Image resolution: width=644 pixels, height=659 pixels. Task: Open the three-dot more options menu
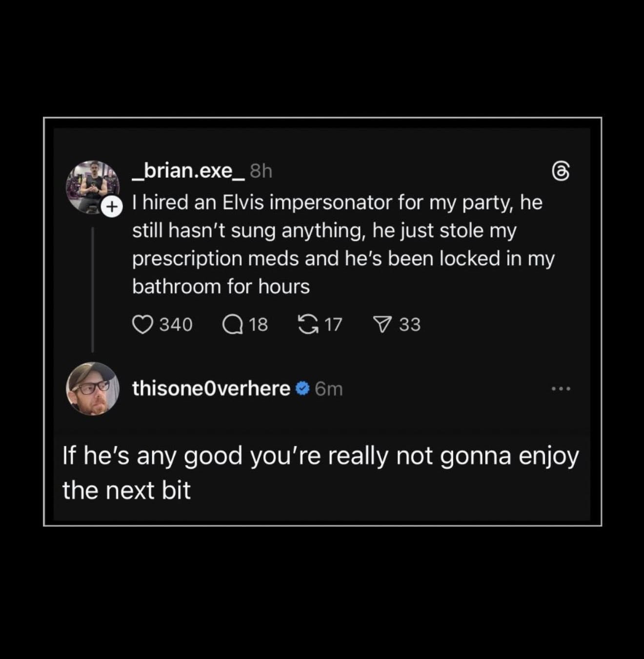(x=561, y=389)
